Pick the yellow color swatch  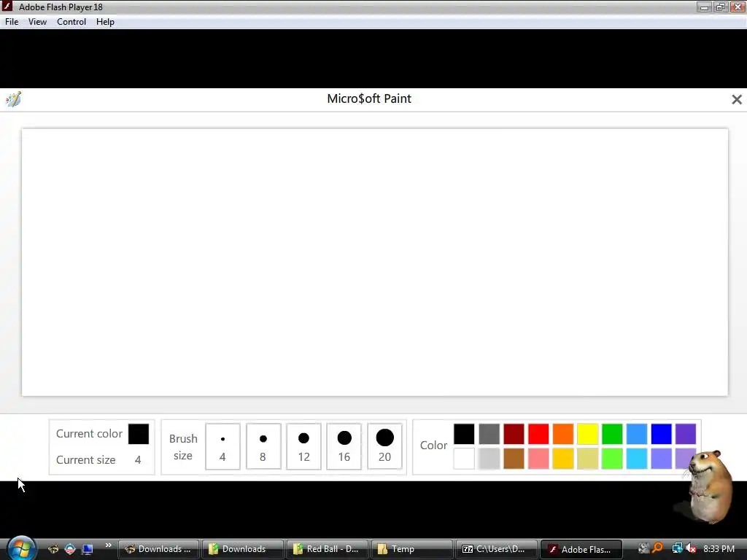point(587,434)
